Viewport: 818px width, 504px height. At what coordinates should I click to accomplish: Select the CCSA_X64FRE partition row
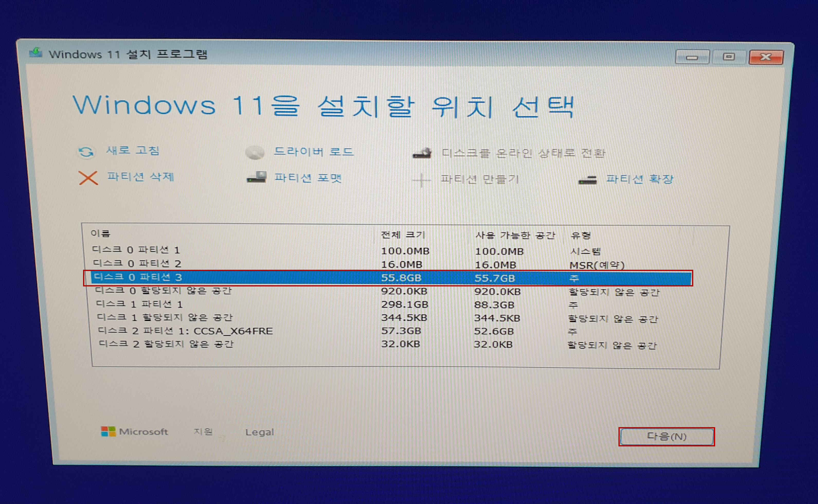(x=185, y=331)
